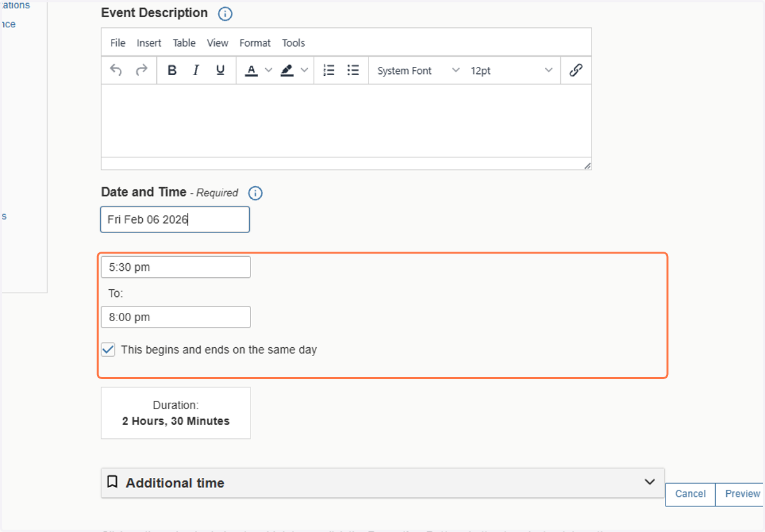This screenshot has width=765, height=532.
Task: Apply the text color button
Action: 251,70
